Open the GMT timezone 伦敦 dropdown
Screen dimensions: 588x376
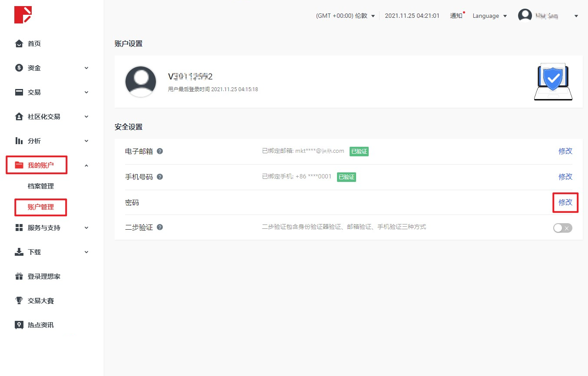(345, 16)
